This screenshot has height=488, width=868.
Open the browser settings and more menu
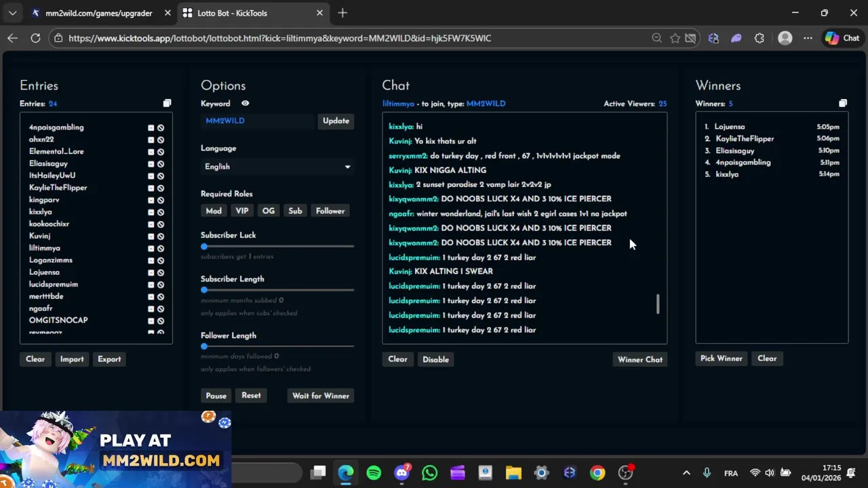(808, 38)
